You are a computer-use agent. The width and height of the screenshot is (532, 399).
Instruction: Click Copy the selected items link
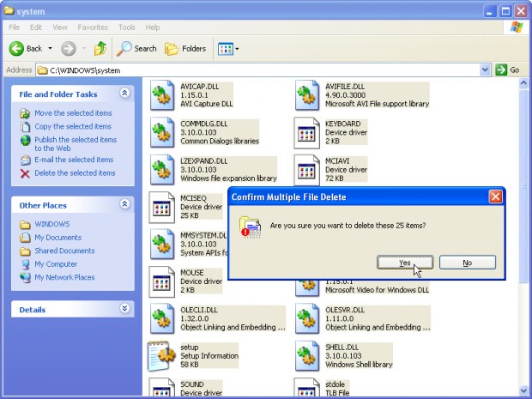coord(73,126)
